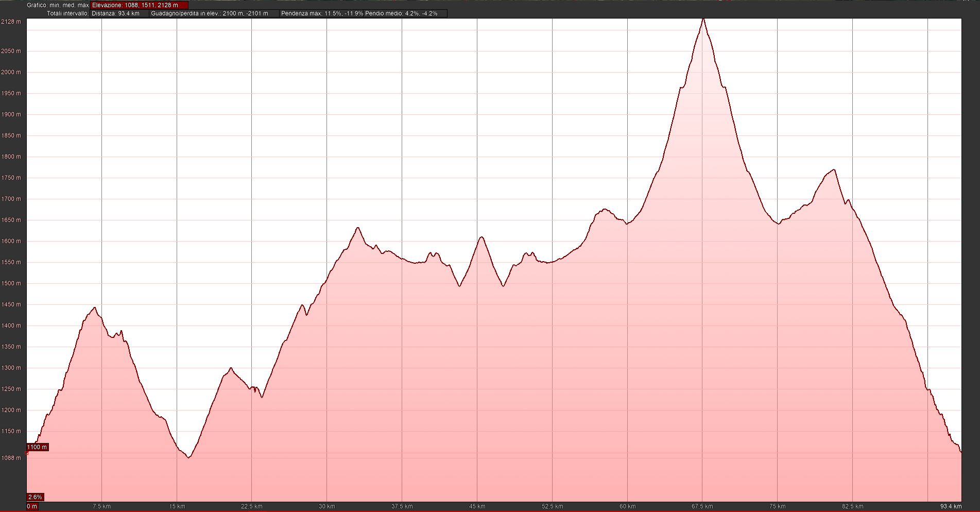Screen dimensions: 980x512
Task: Click the 2000 m elevation axis label
Action: click(x=11, y=72)
